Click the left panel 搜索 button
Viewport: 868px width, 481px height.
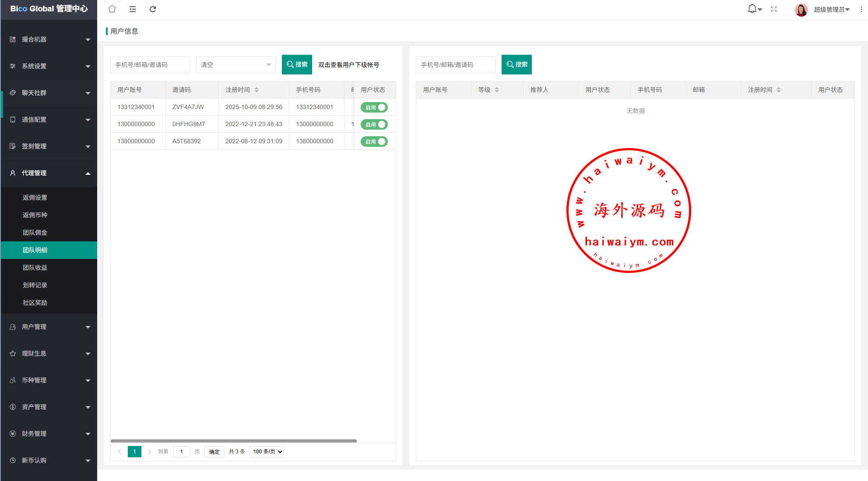[x=297, y=64]
